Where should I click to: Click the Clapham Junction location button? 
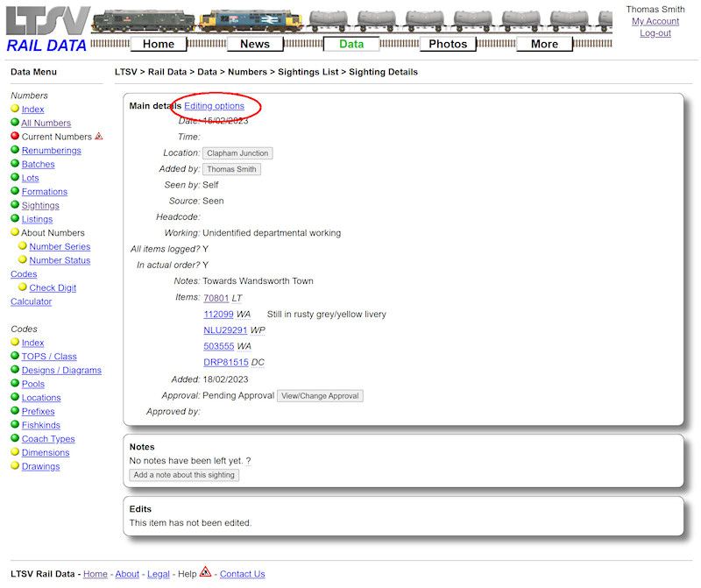coord(237,152)
